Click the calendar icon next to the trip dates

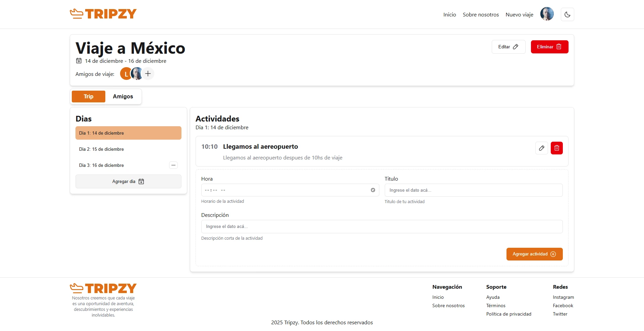point(78,61)
